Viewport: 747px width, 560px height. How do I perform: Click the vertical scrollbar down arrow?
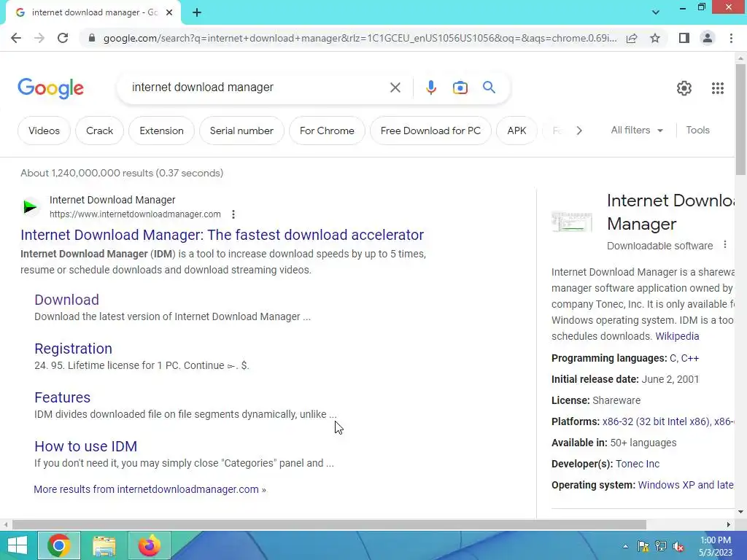pos(740,512)
